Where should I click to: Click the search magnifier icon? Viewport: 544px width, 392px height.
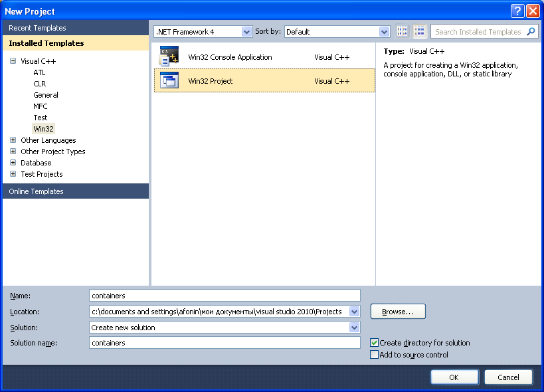[531, 32]
